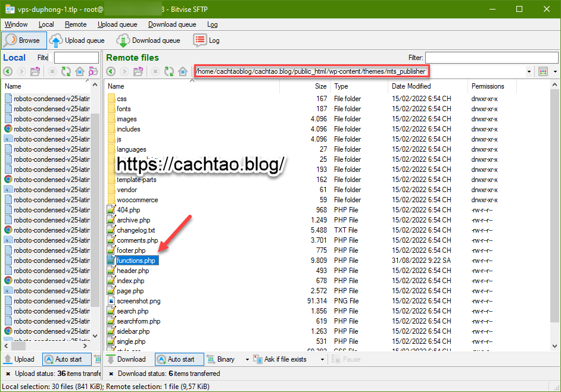Click the remote path address field
561x392 pixels.
pos(311,71)
